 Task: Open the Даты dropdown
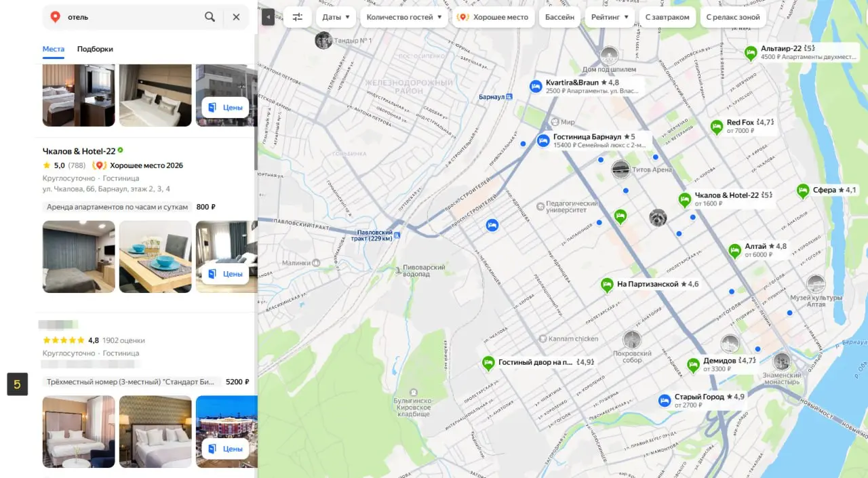pos(336,17)
